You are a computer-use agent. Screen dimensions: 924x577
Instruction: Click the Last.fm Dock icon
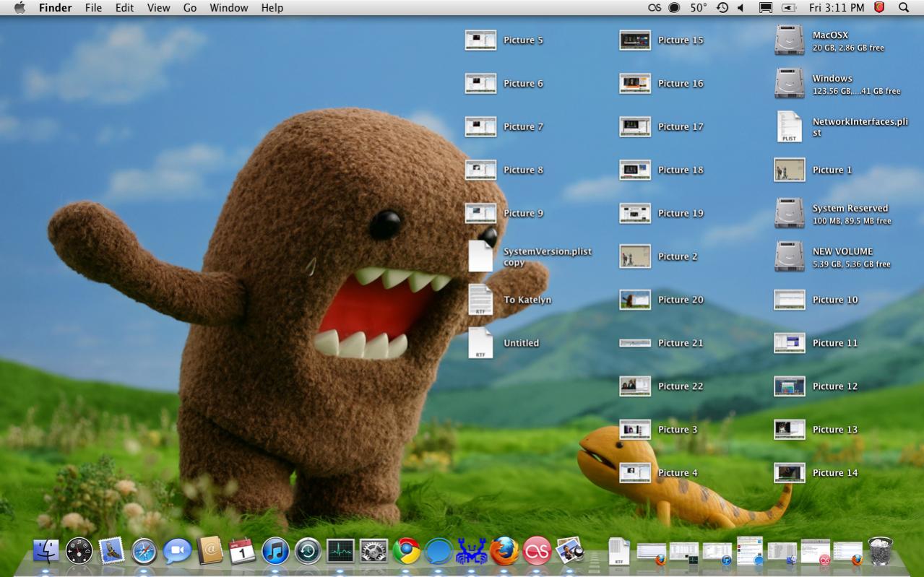tap(537, 552)
